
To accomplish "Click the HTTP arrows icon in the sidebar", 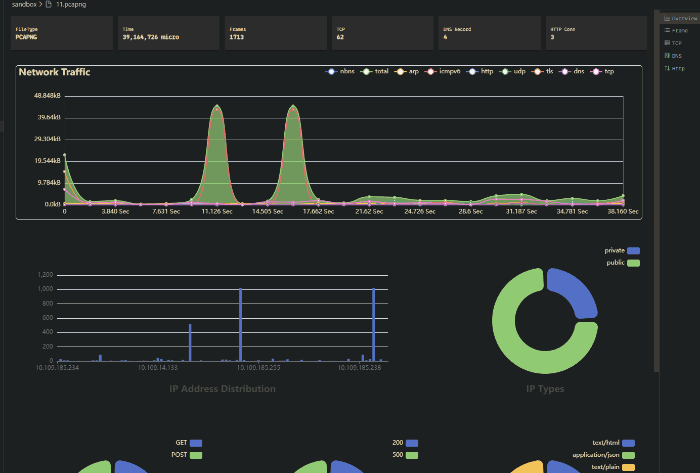I will pos(667,68).
